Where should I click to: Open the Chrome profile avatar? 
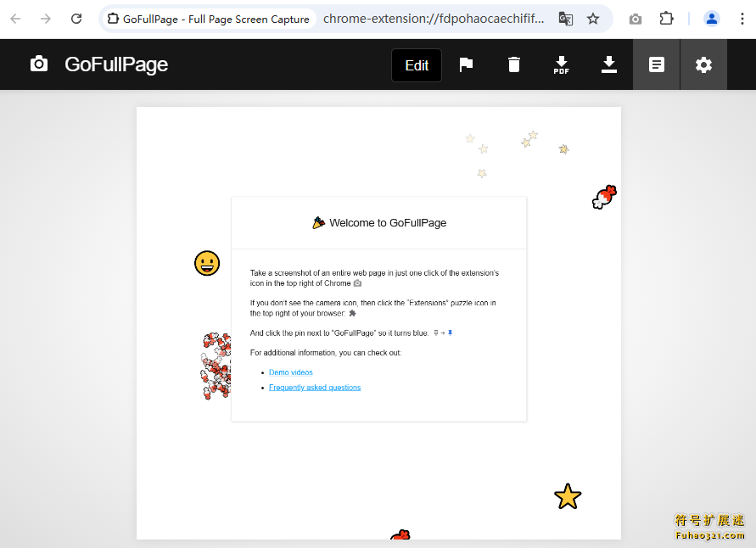712,19
